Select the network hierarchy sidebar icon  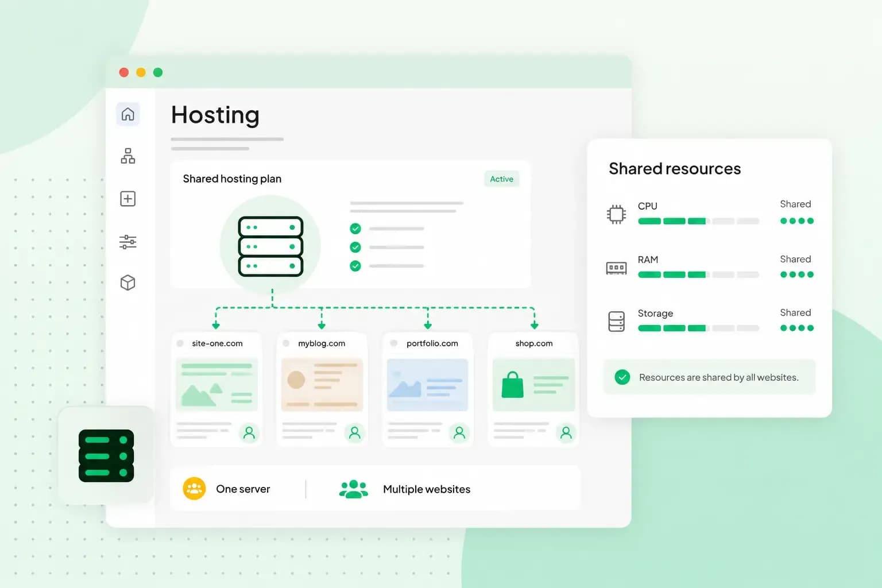pos(128,156)
